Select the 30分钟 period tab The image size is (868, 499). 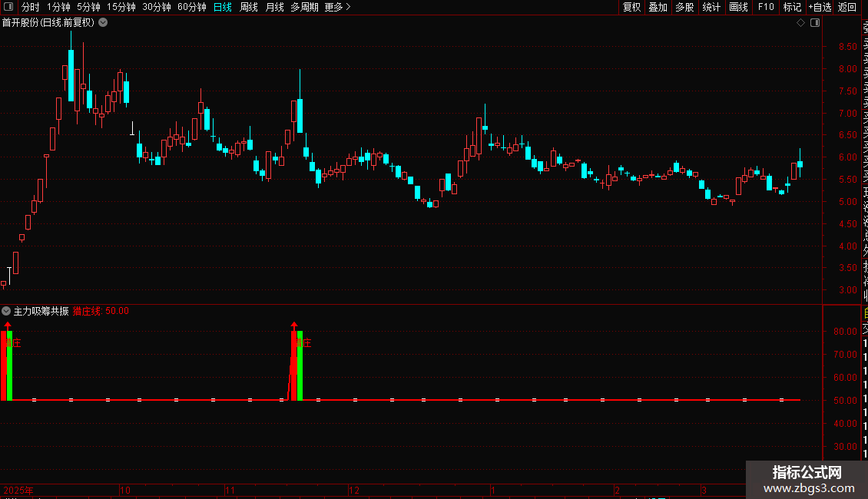click(156, 7)
